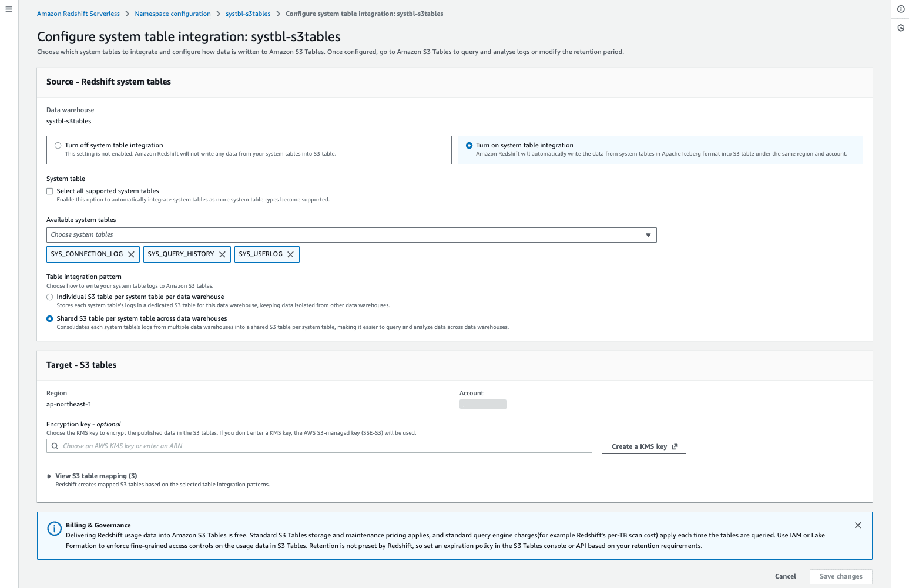Open systbl-s3tables breadcrumb link
This screenshot has height=588, width=909.
click(248, 14)
